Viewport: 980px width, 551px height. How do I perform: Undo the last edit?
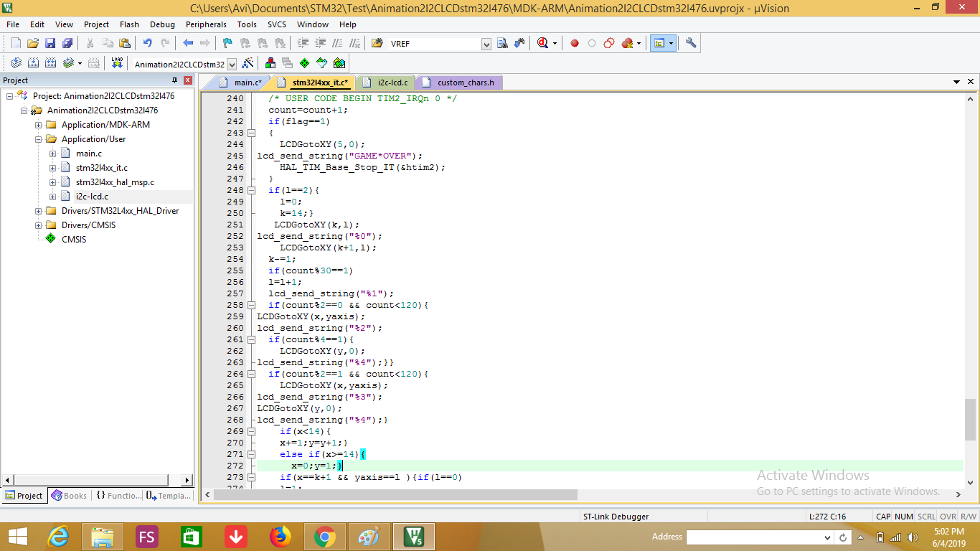[x=148, y=43]
